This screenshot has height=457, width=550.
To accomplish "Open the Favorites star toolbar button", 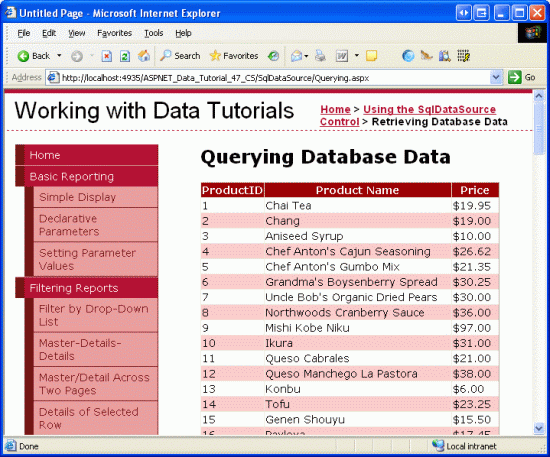I will [x=234, y=56].
